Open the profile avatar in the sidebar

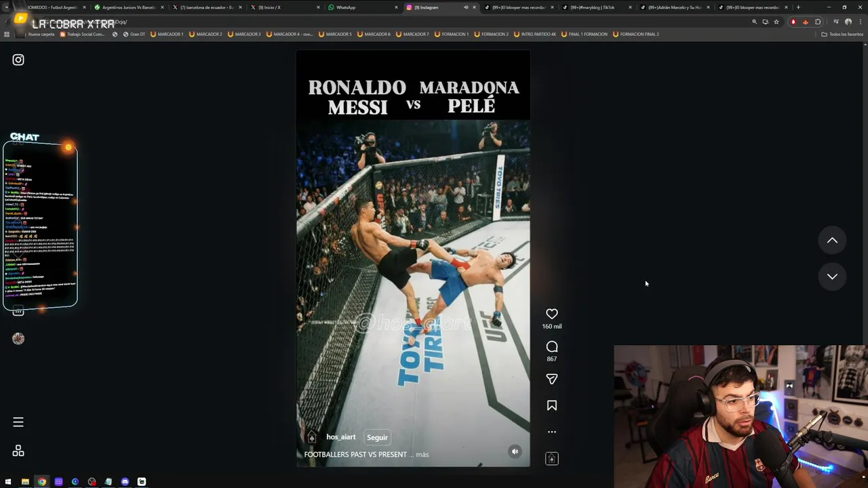[18, 338]
